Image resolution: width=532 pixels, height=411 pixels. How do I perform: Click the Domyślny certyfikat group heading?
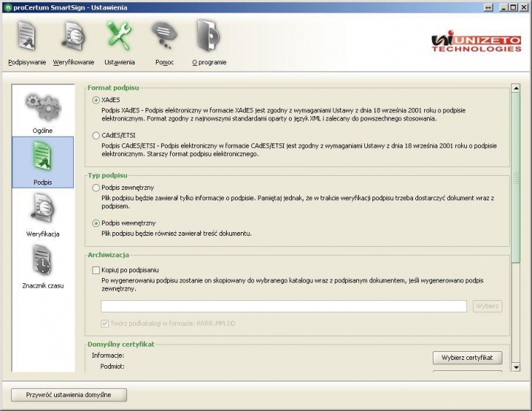click(x=120, y=344)
